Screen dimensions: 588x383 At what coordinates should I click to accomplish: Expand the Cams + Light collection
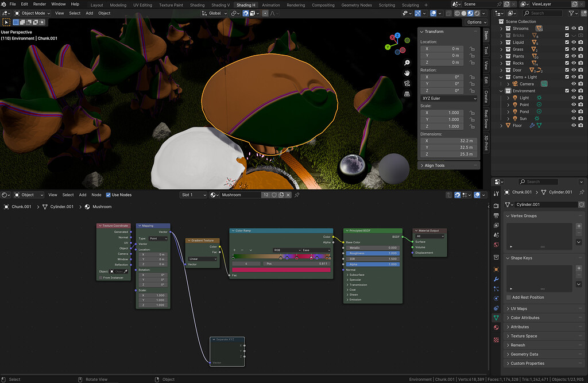click(x=501, y=76)
